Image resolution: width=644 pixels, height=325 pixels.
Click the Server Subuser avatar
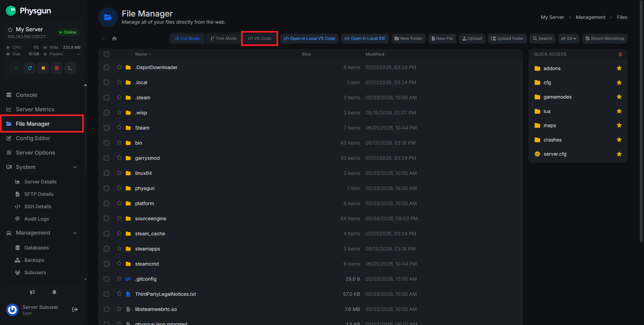[x=12, y=310]
